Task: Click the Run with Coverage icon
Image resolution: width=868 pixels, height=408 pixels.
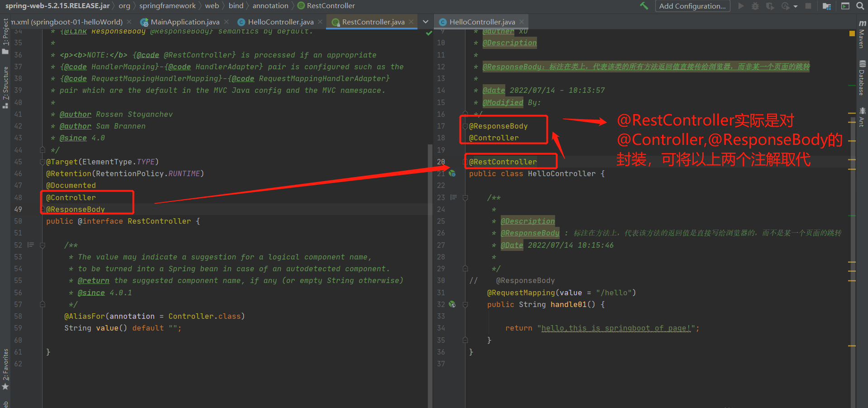Action: 770,6
